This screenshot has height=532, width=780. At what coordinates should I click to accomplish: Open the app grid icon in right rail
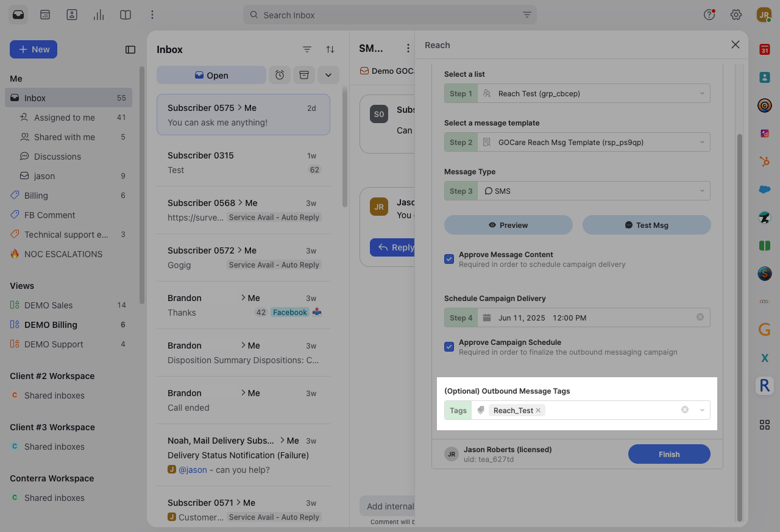[765, 425]
